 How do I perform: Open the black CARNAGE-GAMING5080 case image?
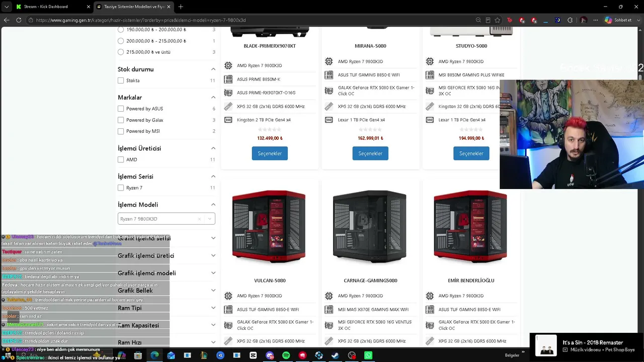370,226
